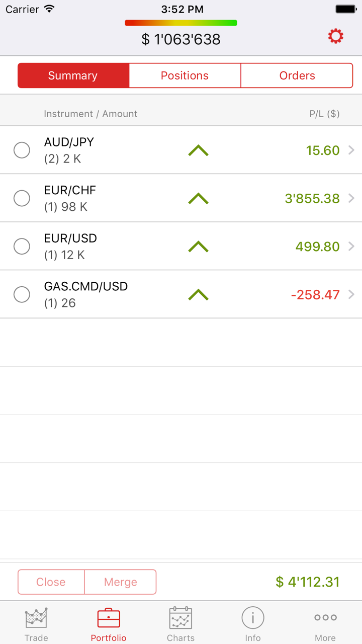Viewport: 362px width, 644px height.
Task: Open the red settings gear
Action: (x=335, y=36)
